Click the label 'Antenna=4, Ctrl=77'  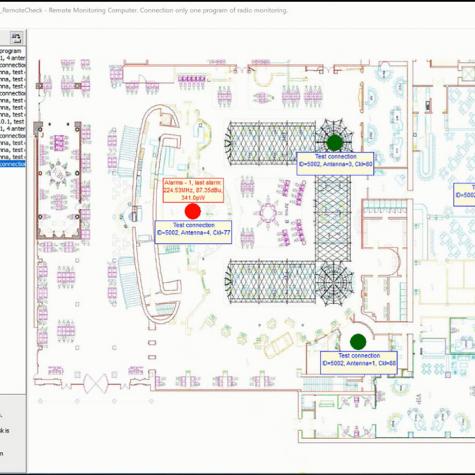click(x=193, y=232)
